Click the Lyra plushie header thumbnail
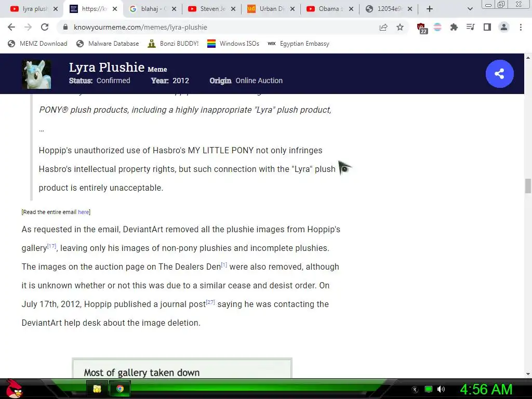This screenshot has width=532, height=399. point(36,74)
